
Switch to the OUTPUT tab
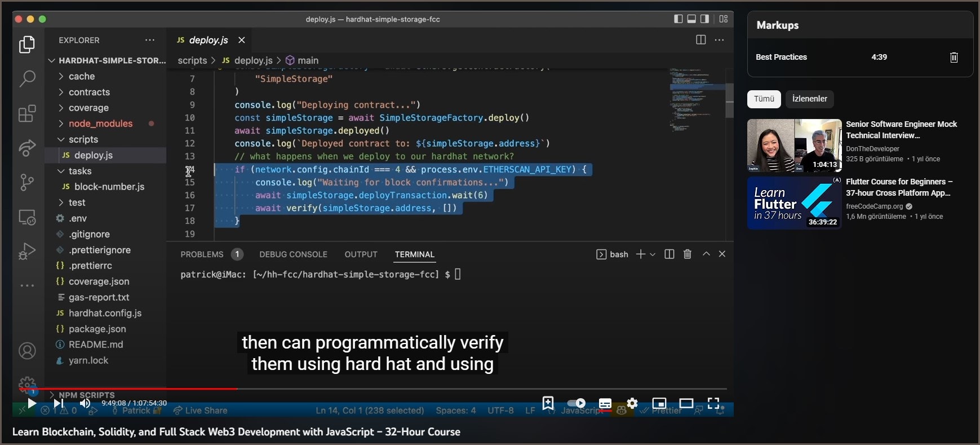pos(361,254)
